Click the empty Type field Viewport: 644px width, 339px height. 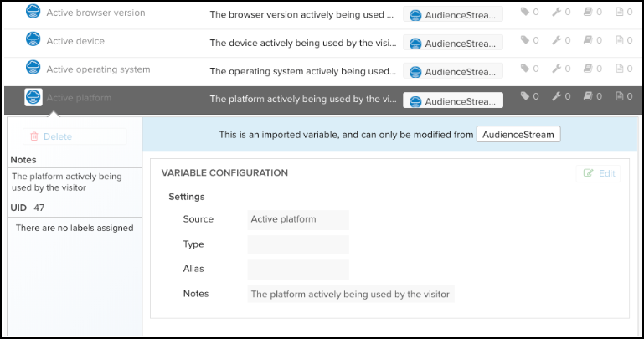(x=298, y=244)
